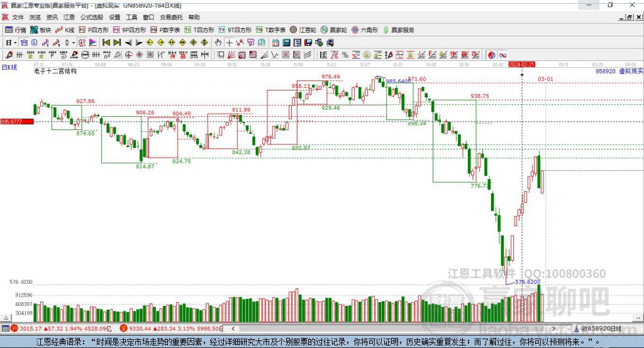Click the Shanghai index 3015.17 status entry
The width and height of the screenshot is (644, 348).
pyautogui.click(x=62, y=329)
